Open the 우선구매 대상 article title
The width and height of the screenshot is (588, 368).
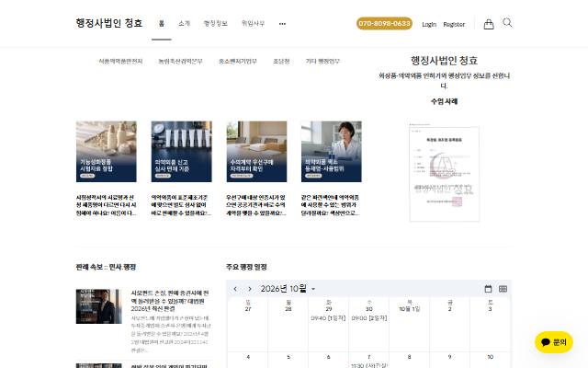click(256, 205)
